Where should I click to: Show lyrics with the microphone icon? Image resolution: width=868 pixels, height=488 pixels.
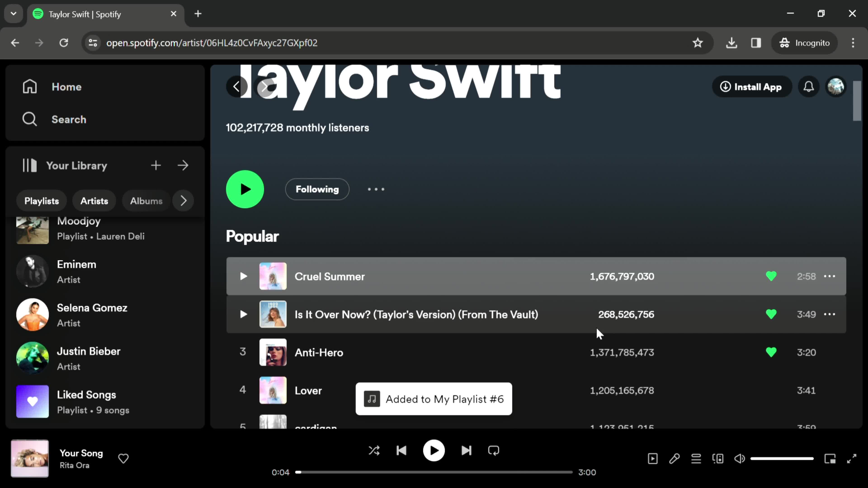(x=674, y=459)
